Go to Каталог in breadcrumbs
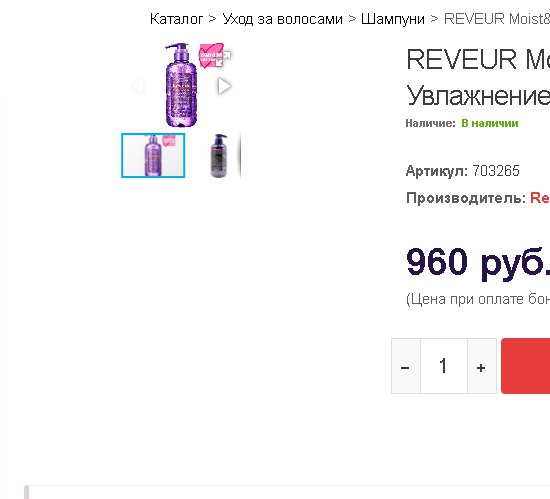The image size is (550, 499). [176, 19]
